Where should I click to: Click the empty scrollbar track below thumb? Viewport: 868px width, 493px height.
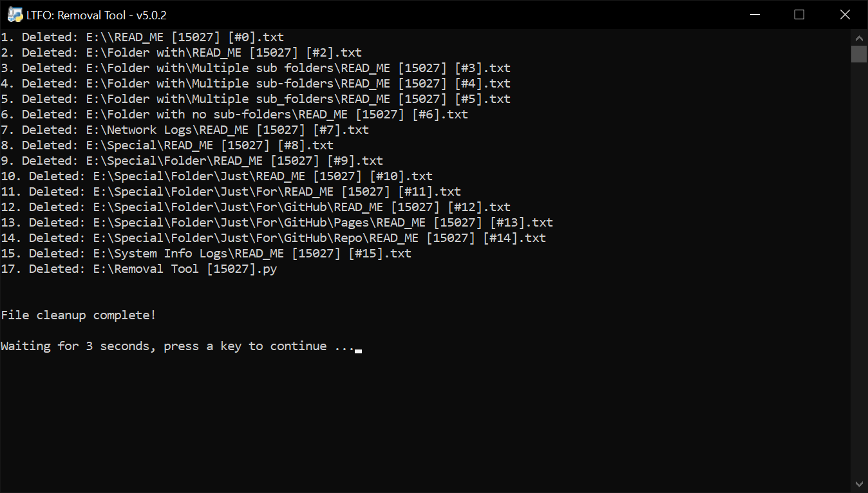(859, 269)
